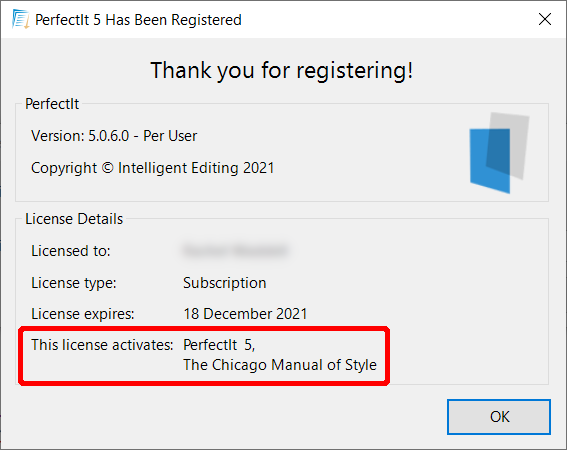Click the 'License type:' label
This screenshot has height=450, width=567.
[x=74, y=283]
